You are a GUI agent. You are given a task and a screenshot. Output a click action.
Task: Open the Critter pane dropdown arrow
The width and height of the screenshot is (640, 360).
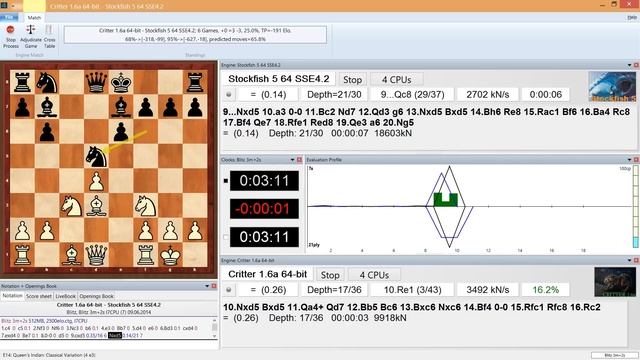click(x=629, y=260)
